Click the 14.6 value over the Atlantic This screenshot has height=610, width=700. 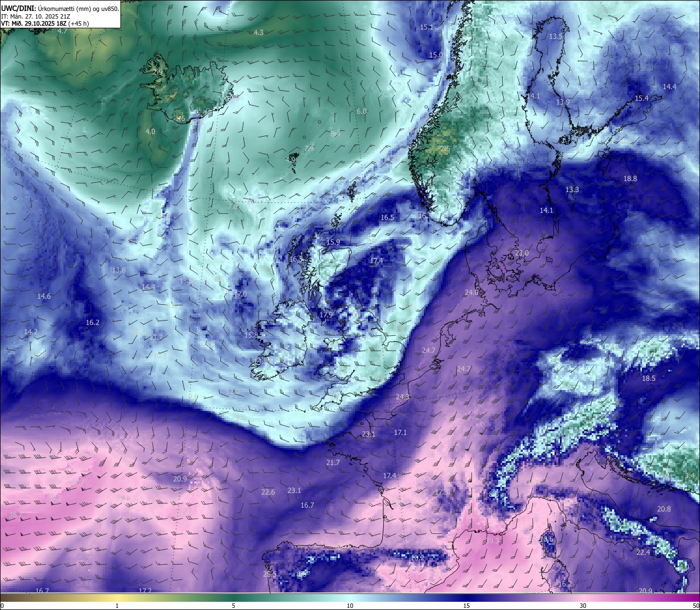click(44, 297)
